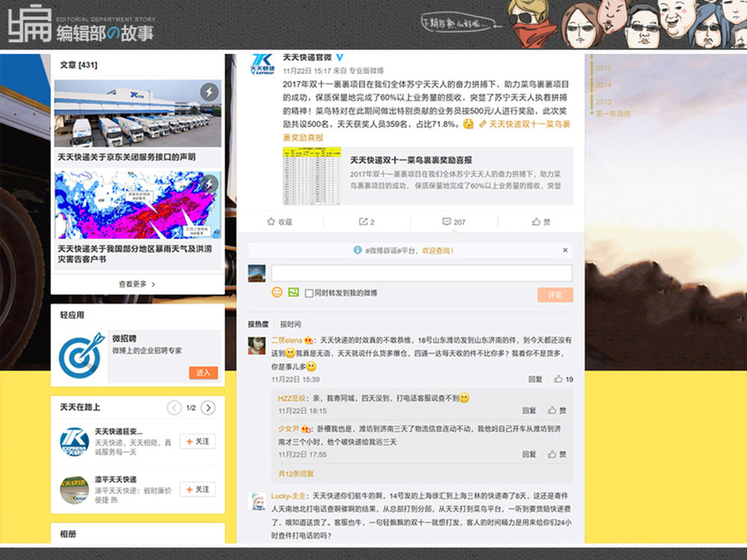This screenshot has height=560, width=747.
Task: Open article title about 暴雨天气及洪涝灾害告客户书
Action: (x=134, y=254)
